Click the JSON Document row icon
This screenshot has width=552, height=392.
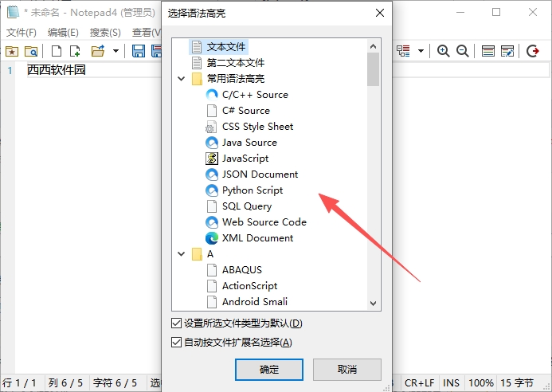coord(212,174)
